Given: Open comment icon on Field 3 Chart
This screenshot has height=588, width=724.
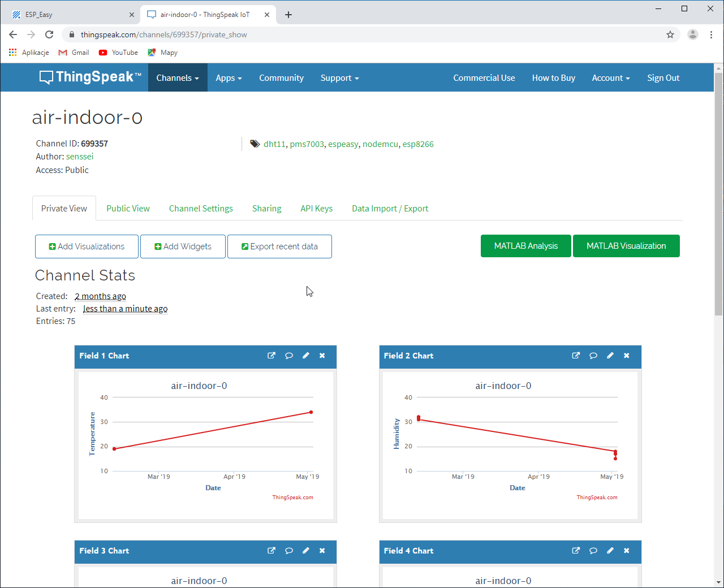Looking at the screenshot, I should tap(289, 551).
